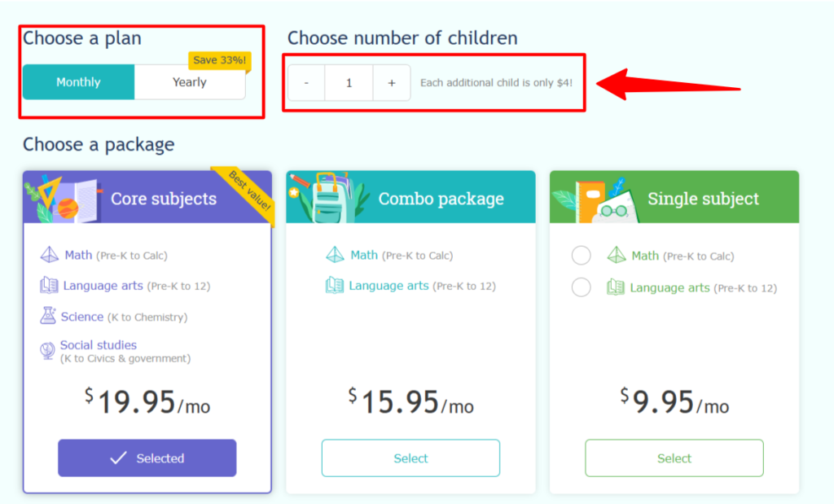Click the Save 33% badge

coord(220,60)
